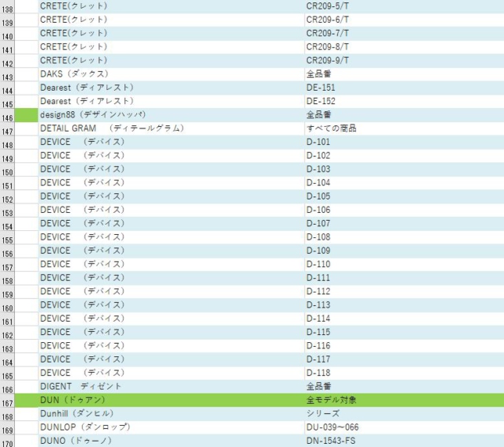Click the cell reading CR209-7/T
The height and width of the screenshot is (447, 504).
click(x=404, y=33)
